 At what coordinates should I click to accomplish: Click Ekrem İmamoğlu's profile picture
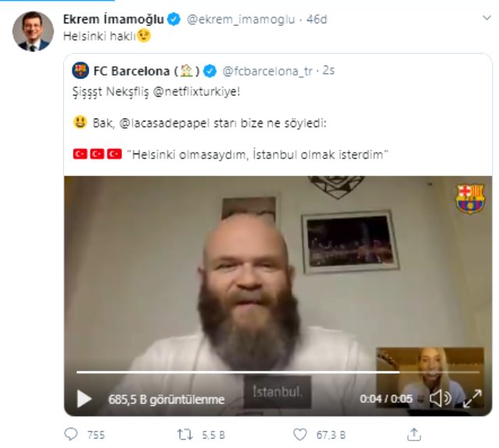pyautogui.click(x=34, y=31)
